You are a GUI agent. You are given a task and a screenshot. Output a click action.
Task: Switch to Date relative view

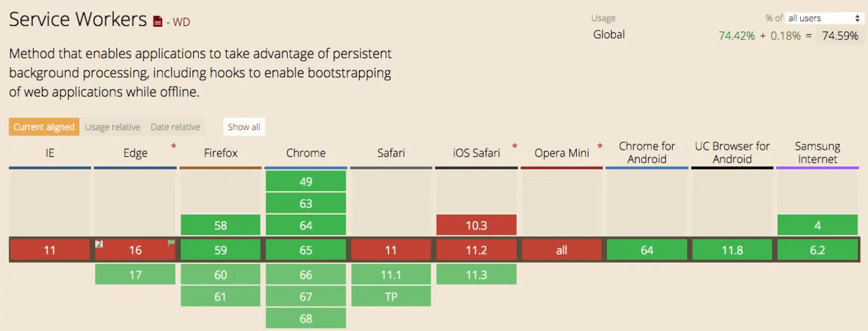click(176, 127)
